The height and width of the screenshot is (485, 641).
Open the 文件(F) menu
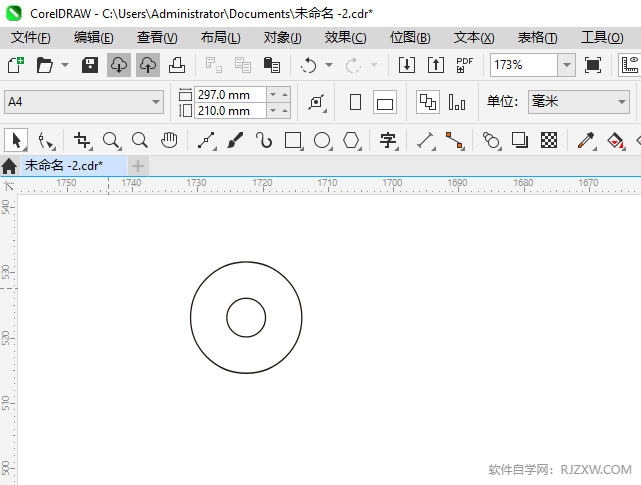[31, 38]
